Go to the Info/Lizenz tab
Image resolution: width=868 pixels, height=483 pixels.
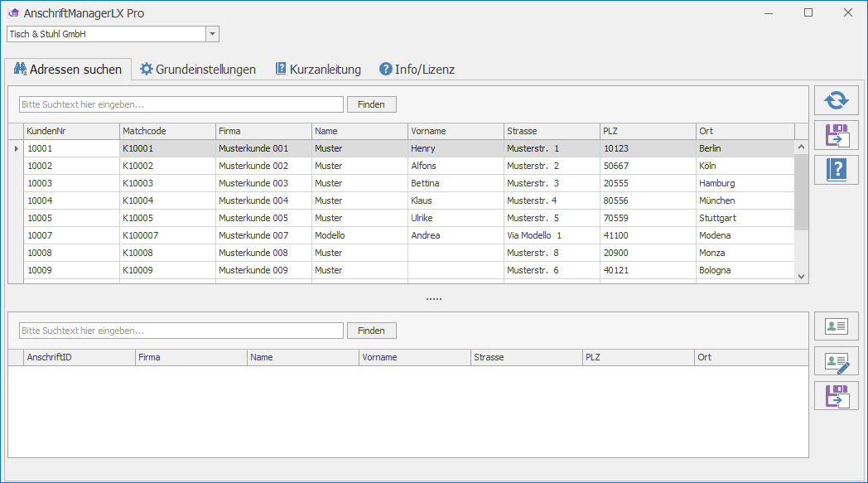(x=417, y=70)
